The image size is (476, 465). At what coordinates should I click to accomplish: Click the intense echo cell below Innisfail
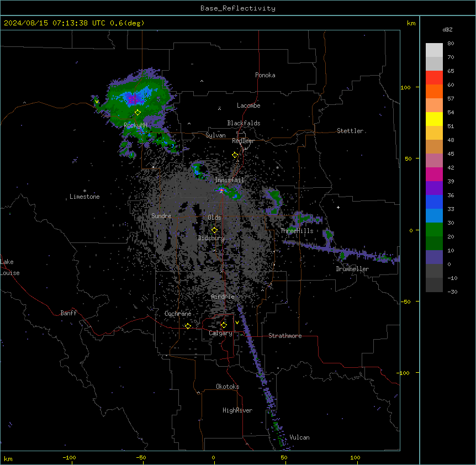tap(221, 190)
